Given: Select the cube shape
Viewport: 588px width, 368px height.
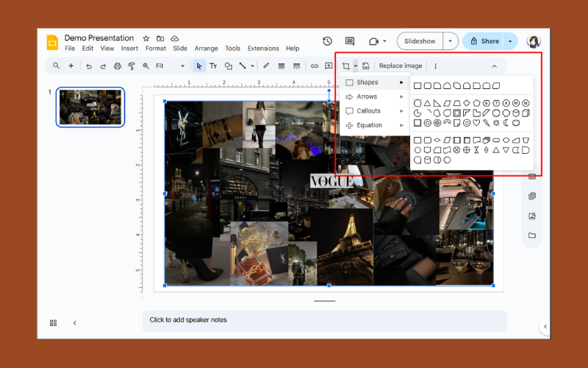Looking at the screenshot, I should [x=526, y=113].
